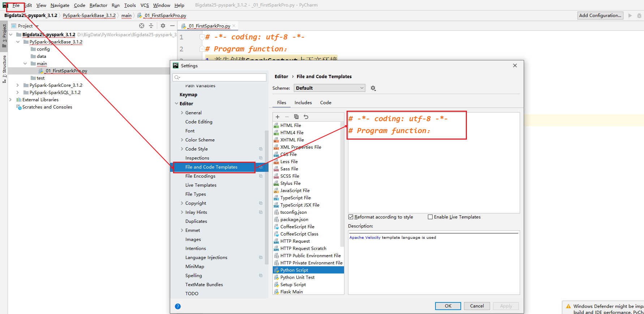The height and width of the screenshot is (314, 644).
Task: Collapse the main folder in project tree
Action: [x=25, y=64]
